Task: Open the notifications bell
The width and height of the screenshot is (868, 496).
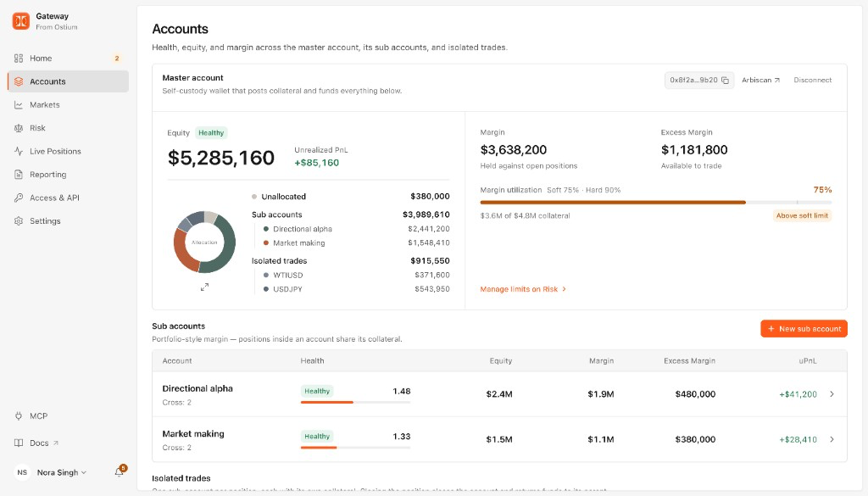Action: click(x=119, y=471)
